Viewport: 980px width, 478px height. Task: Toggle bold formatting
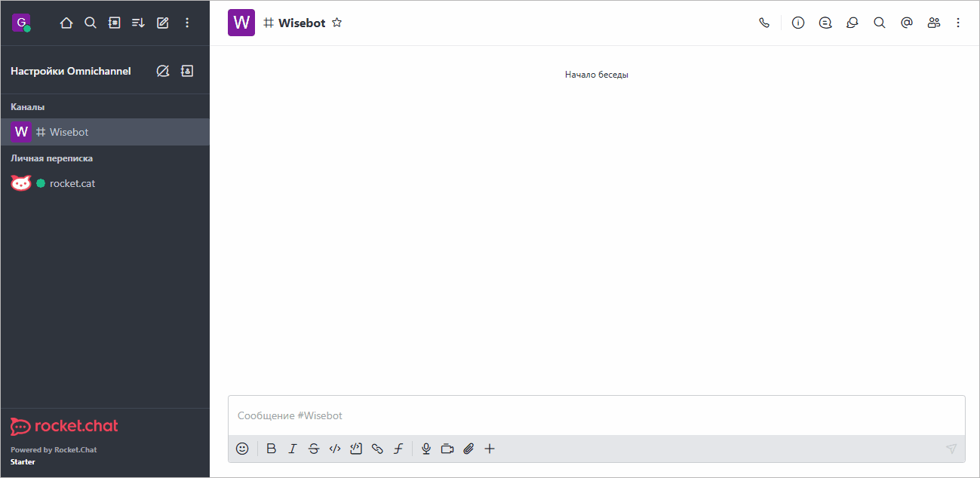tap(272, 449)
